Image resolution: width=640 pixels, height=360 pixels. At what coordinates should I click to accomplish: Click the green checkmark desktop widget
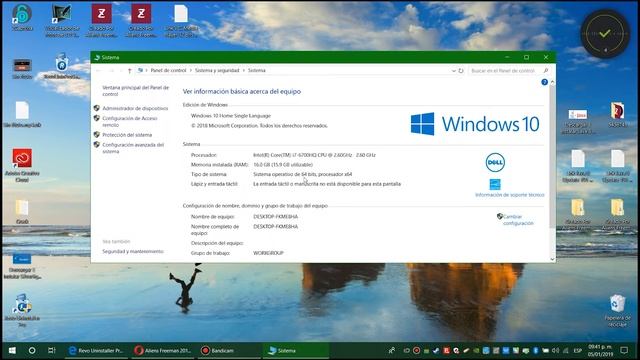[605, 33]
